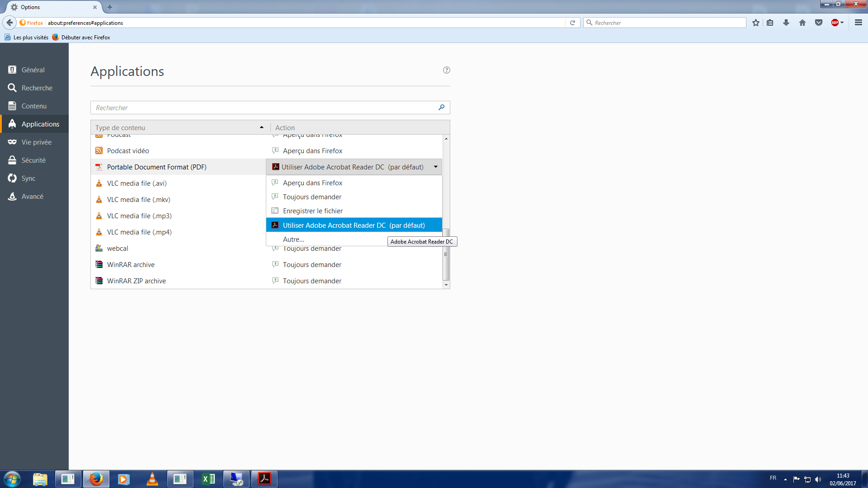Select Utiliser Adobe Acrobat Reader DC highlighted option

[354, 225]
